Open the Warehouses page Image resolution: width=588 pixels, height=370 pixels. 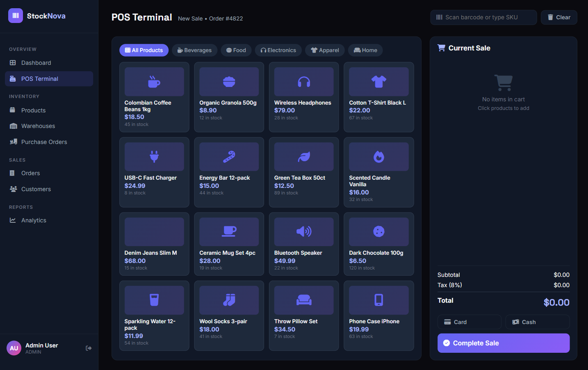coord(49,126)
